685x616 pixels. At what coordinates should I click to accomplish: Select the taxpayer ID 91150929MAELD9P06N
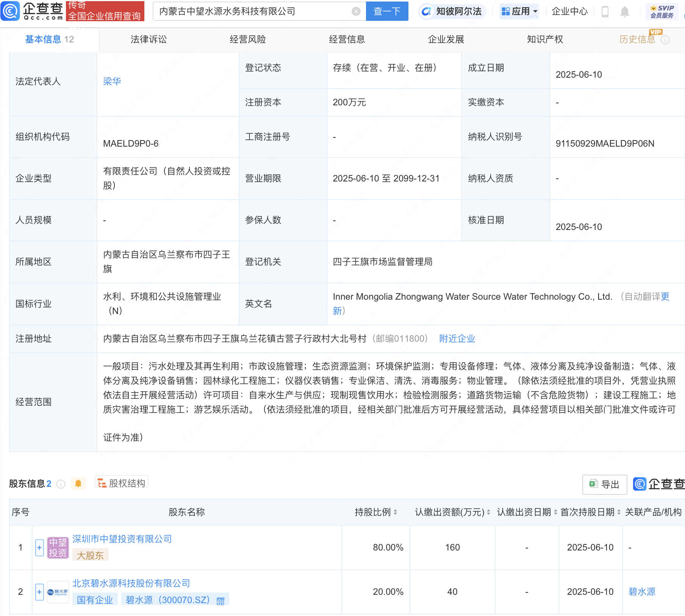(605, 144)
